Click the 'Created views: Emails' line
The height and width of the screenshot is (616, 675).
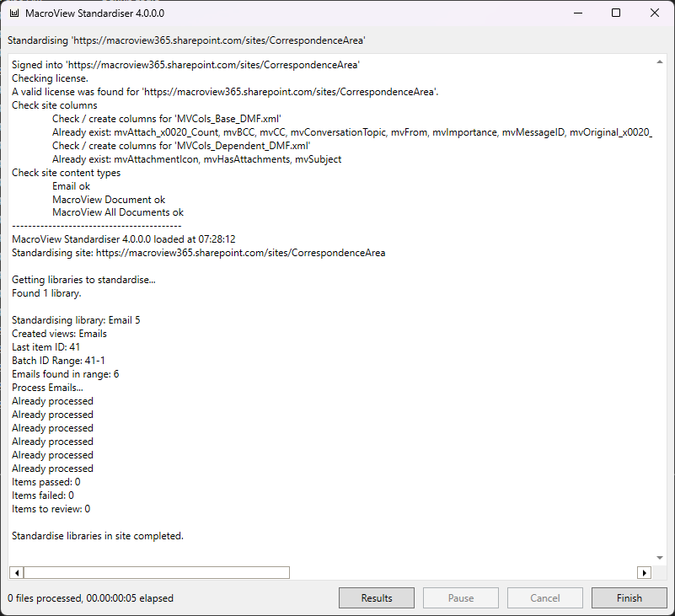[59, 334]
